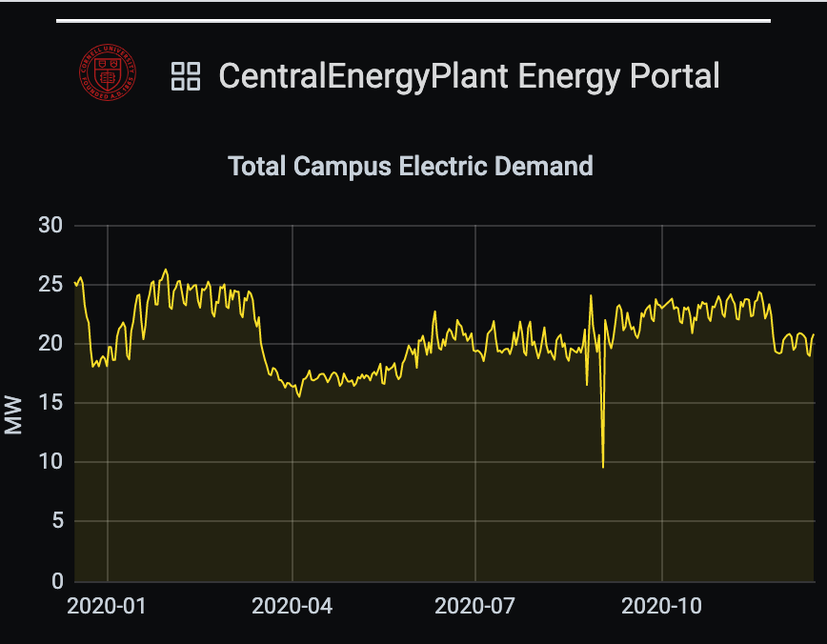Select the CentralEnergyPlant Energy Portal heading
This screenshot has width=827, height=644.
tap(469, 76)
